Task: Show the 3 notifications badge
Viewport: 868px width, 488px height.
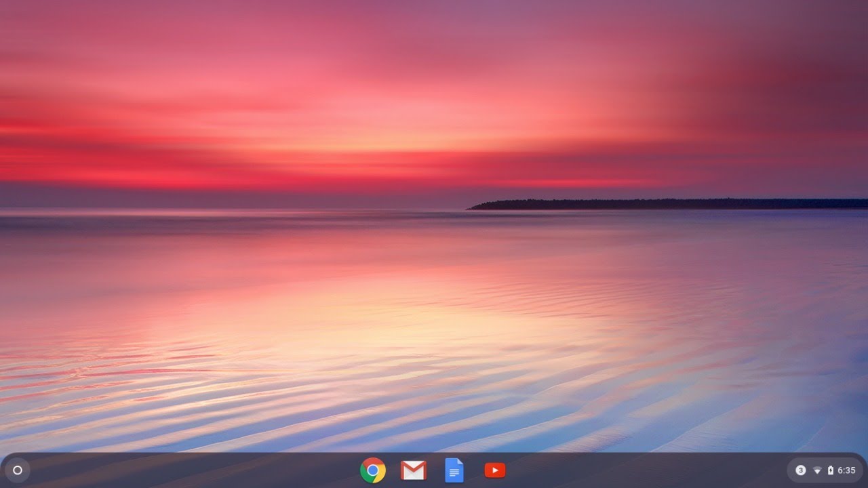Action: click(801, 470)
